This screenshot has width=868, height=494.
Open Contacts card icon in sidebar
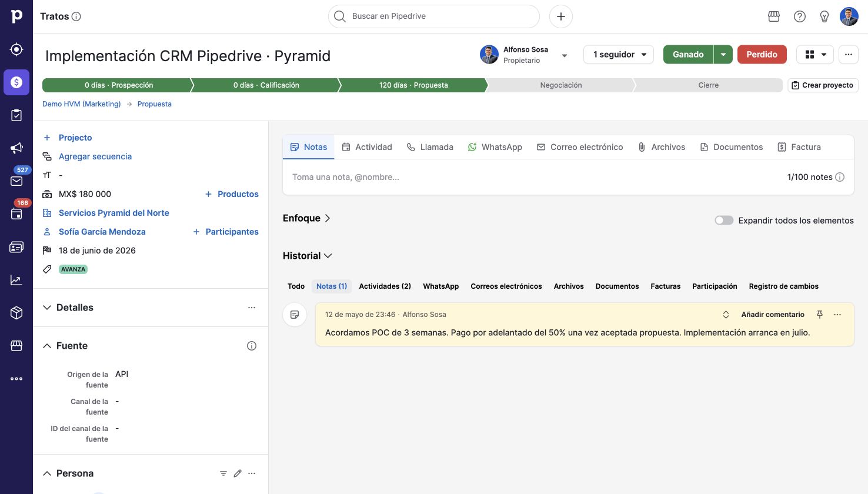click(16, 247)
